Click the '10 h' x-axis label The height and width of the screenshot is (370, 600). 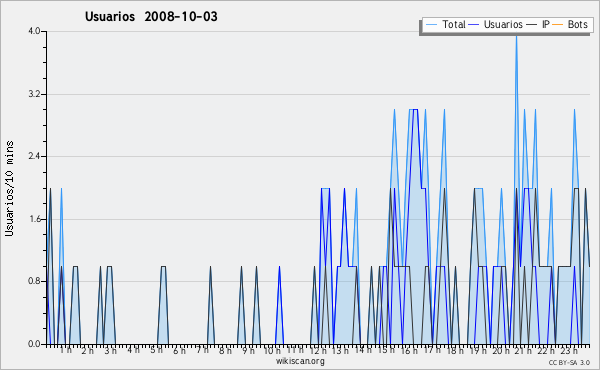point(272,351)
